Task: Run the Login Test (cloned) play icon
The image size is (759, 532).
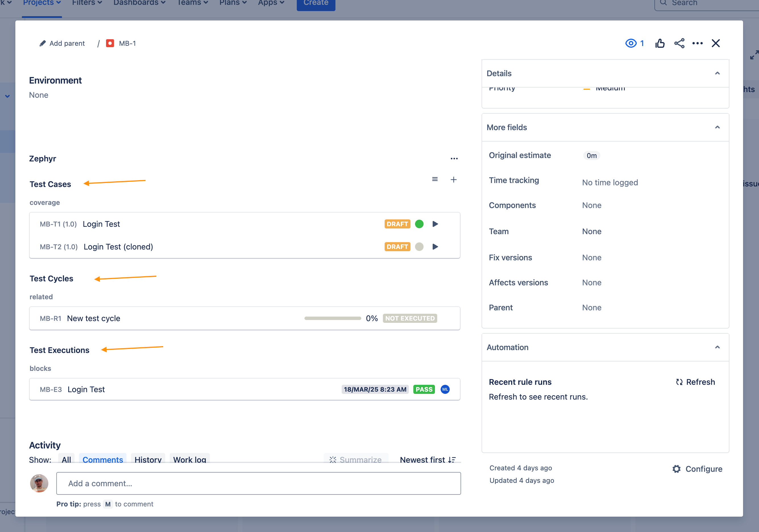Action: [435, 247]
